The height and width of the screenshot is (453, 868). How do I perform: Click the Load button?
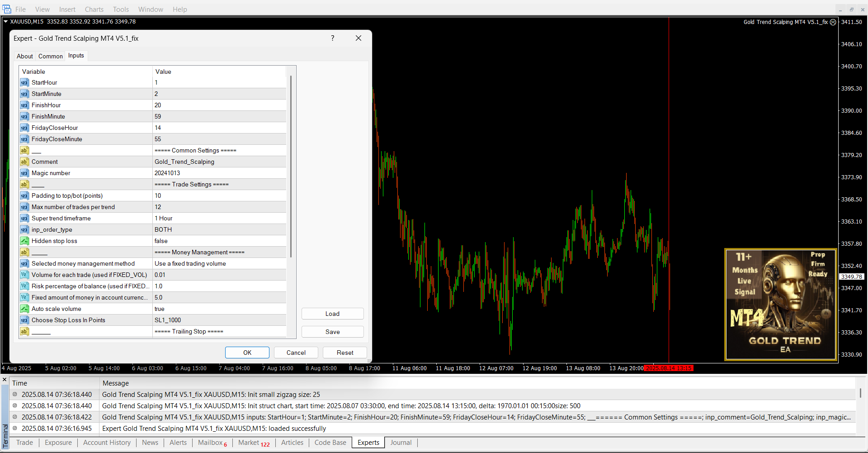[332, 314]
